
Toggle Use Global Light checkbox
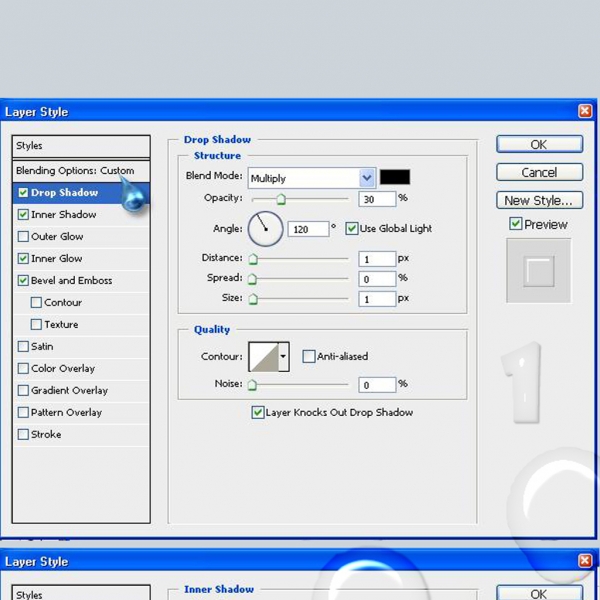351,228
